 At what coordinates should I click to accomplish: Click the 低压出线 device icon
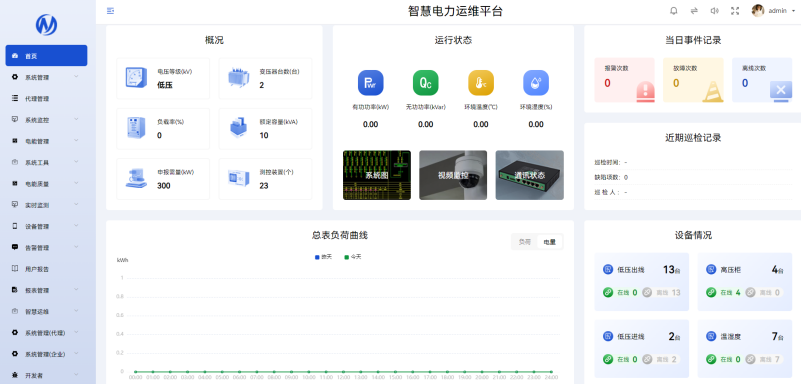click(607, 269)
